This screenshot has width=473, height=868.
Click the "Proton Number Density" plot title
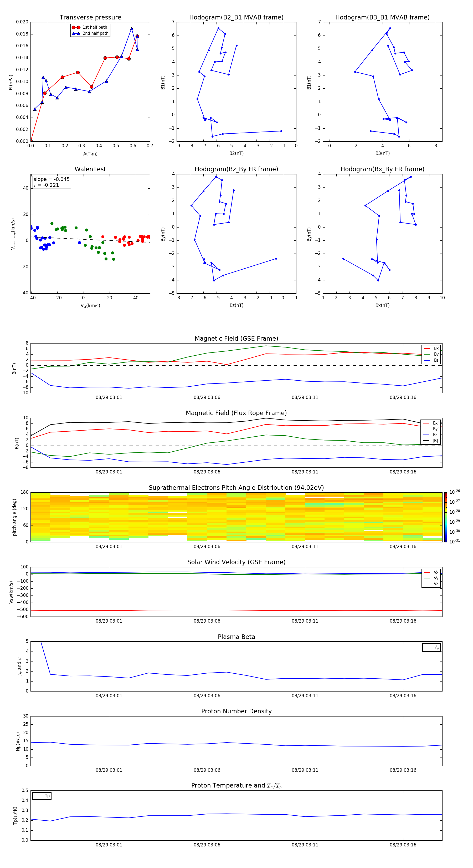[236, 711]
